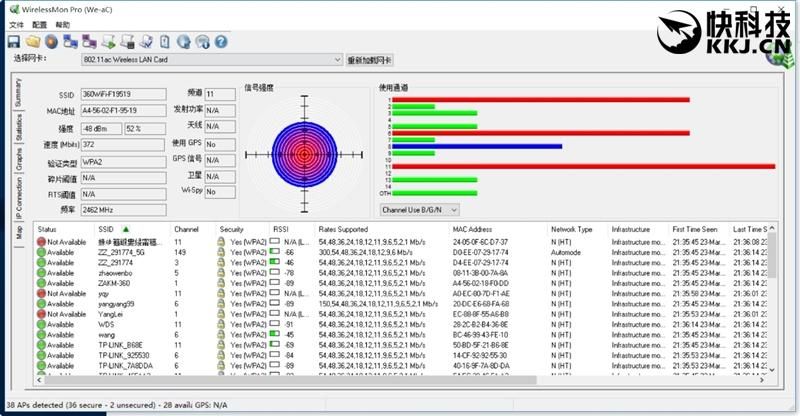Screen dimensions: 800x416
Task: Click the blue networked computers toolbar icon
Action: (x=70, y=42)
